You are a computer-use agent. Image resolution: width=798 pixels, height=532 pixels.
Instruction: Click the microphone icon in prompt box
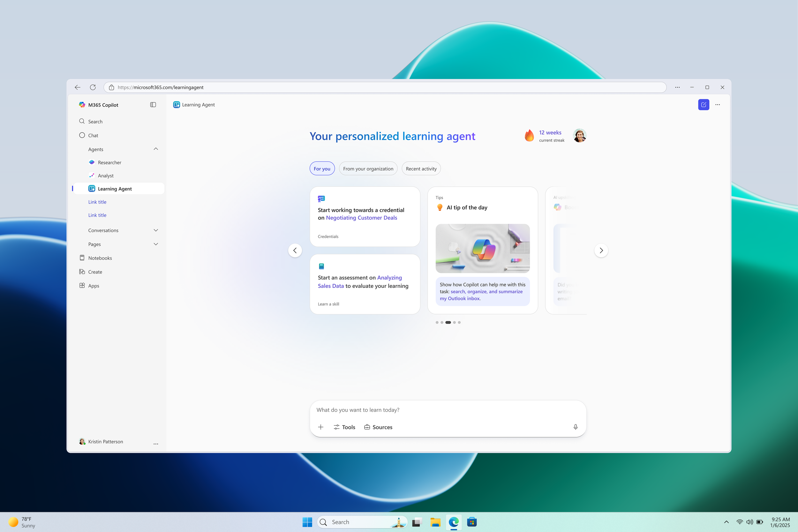(x=576, y=427)
